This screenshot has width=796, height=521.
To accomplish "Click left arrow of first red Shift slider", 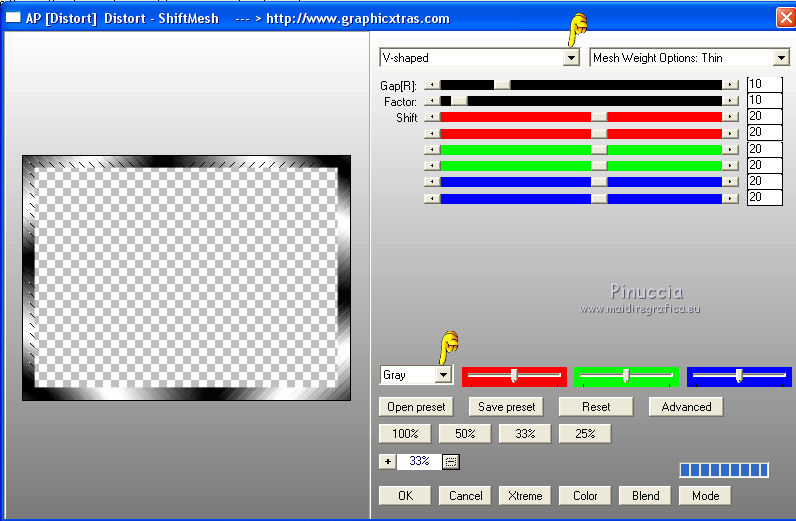I will (x=432, y=117).
